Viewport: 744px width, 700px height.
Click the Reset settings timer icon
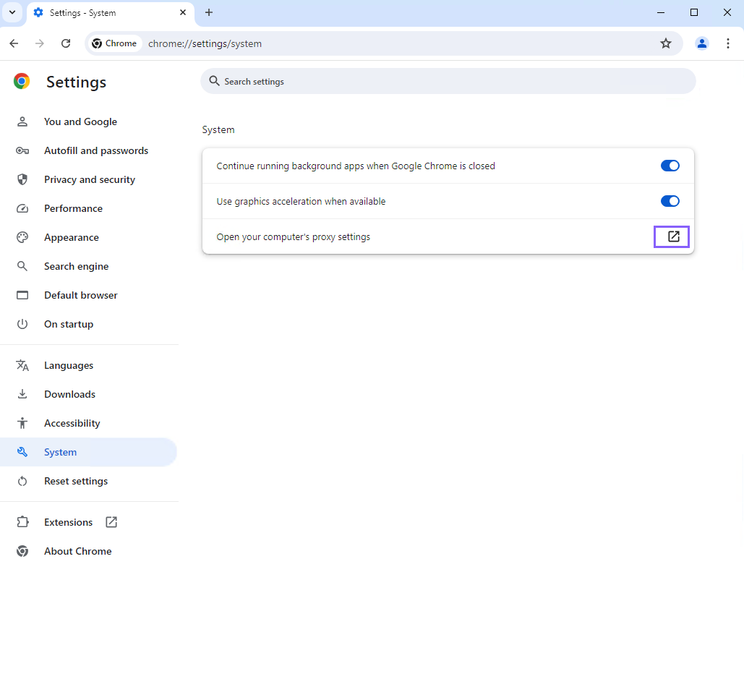pos(22,481)
